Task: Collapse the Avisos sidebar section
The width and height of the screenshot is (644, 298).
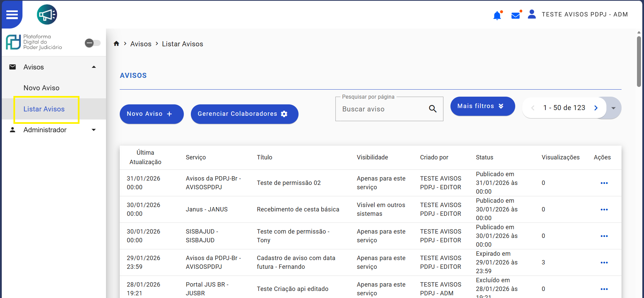Action: click(94, 67)
